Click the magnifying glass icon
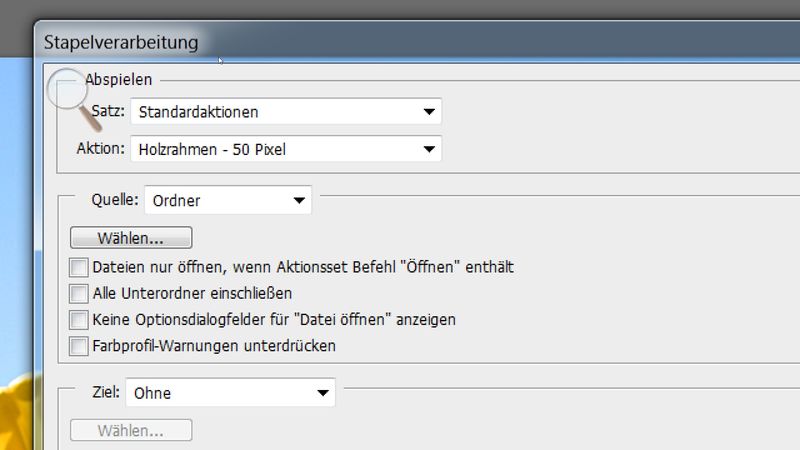 [x=67, y=92]
